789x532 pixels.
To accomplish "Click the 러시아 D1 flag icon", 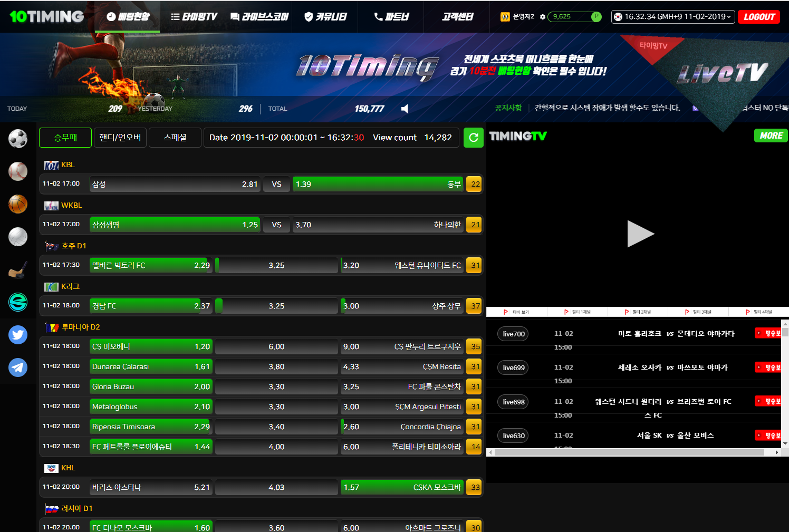I will [x=52, y=509].
